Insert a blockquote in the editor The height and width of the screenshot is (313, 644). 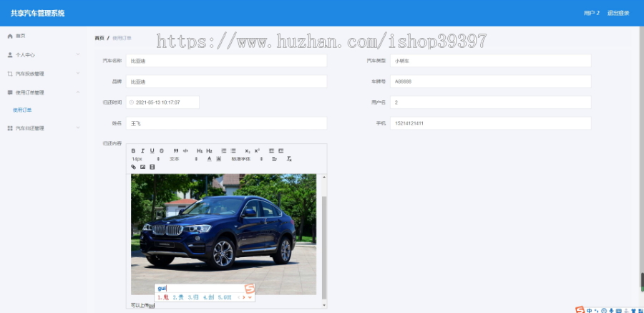(176, 151)
